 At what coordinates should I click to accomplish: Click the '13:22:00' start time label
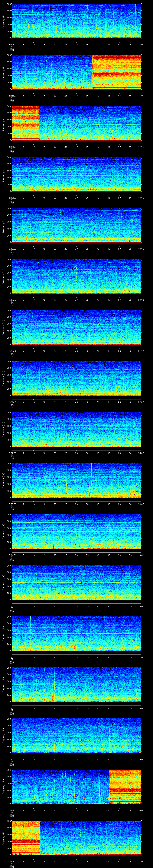12,453
